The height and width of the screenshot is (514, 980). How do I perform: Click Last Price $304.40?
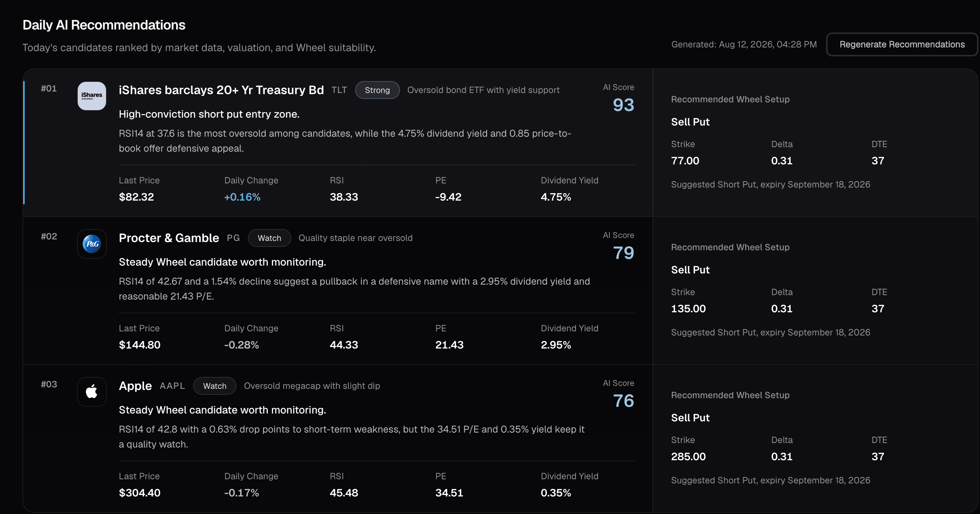140,493
